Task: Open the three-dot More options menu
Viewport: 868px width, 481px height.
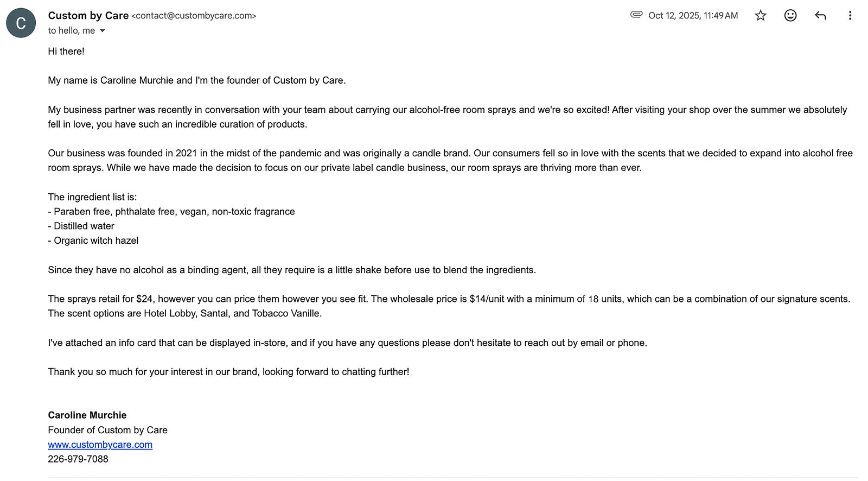Action: (850, 15)
